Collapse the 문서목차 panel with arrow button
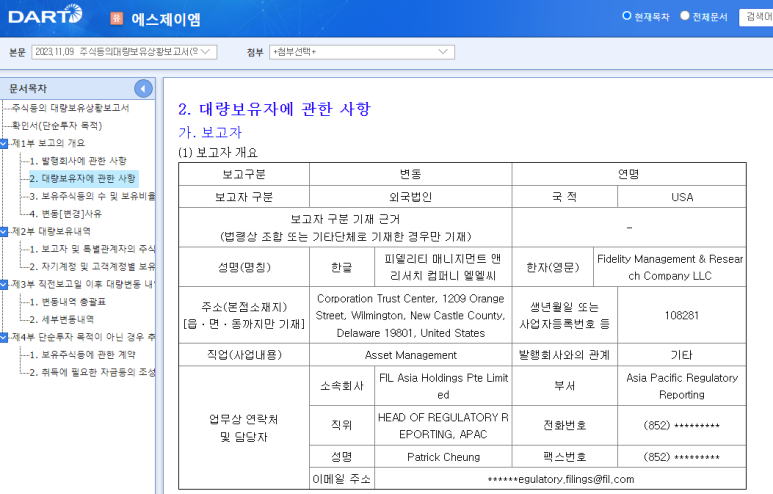The image size is (773, 494). click(143, 89)
